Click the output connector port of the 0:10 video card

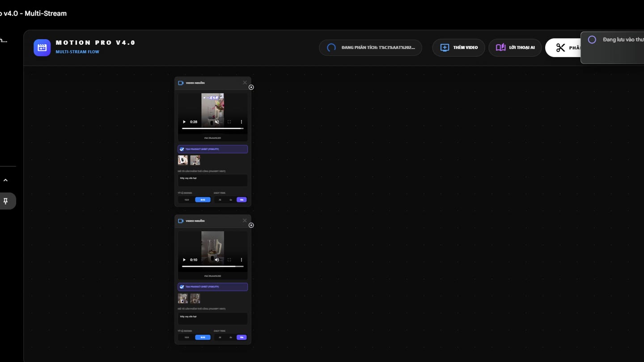pos(251,225)
